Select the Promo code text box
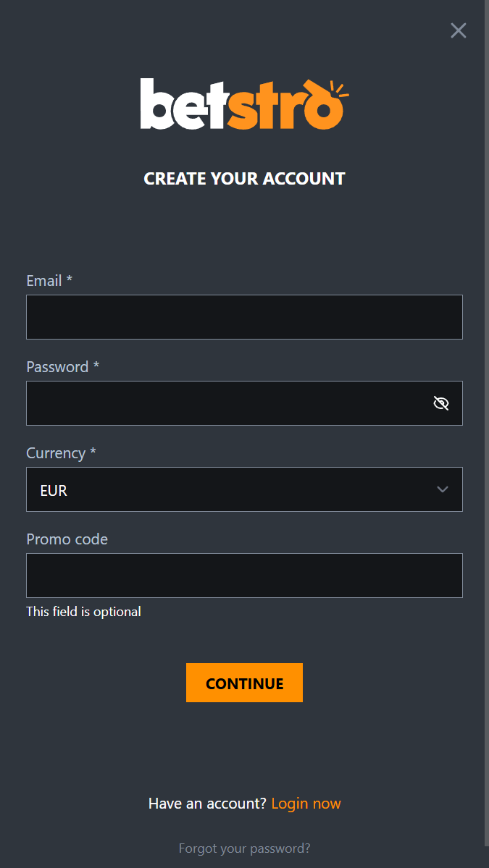The image size is (489, 868). (244, 576)
